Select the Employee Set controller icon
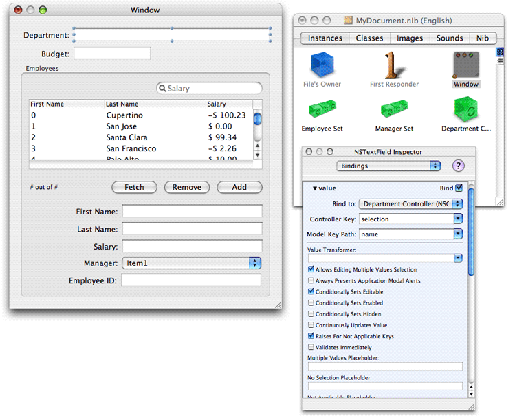This screenshot has width=515, height=420. pos(322,109)
